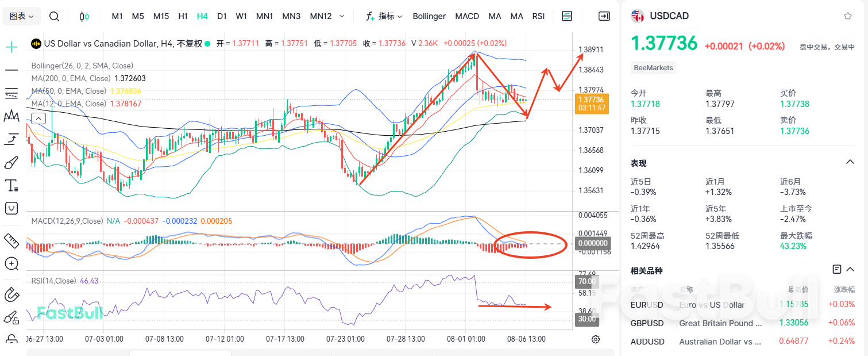Switch to the D1 timeframe
This screenshot has width=868, height=356.
(x=222, y=16)
